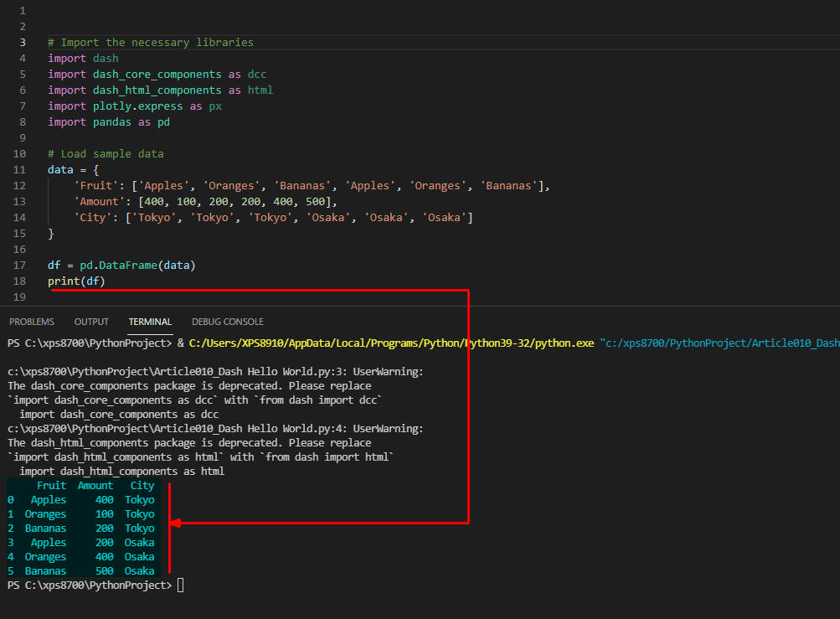Click output row 0 Apples 400 Tokyo
840x619 pixels.
81,500
